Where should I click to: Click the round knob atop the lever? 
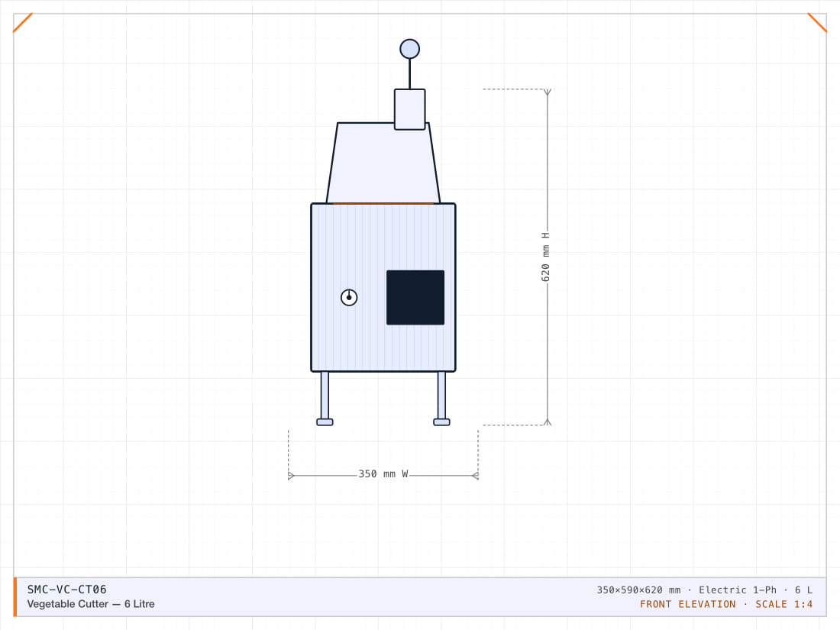coord(410,49)
